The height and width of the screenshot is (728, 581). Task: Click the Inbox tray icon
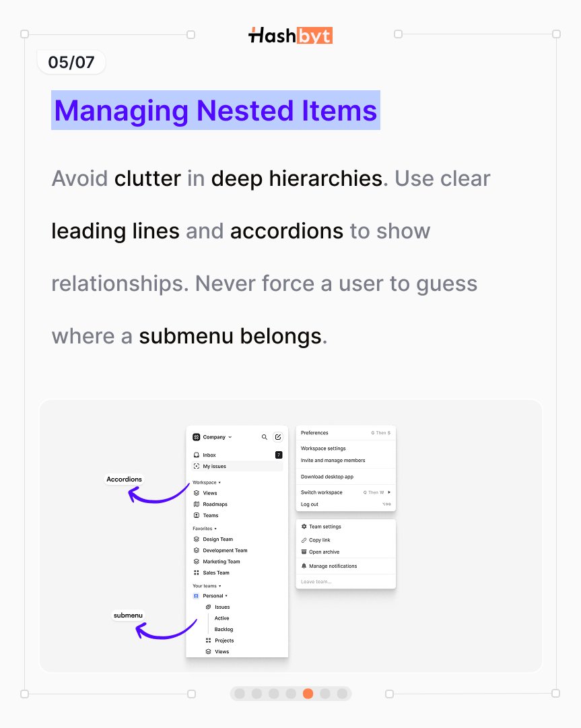[x=197, y=455]
